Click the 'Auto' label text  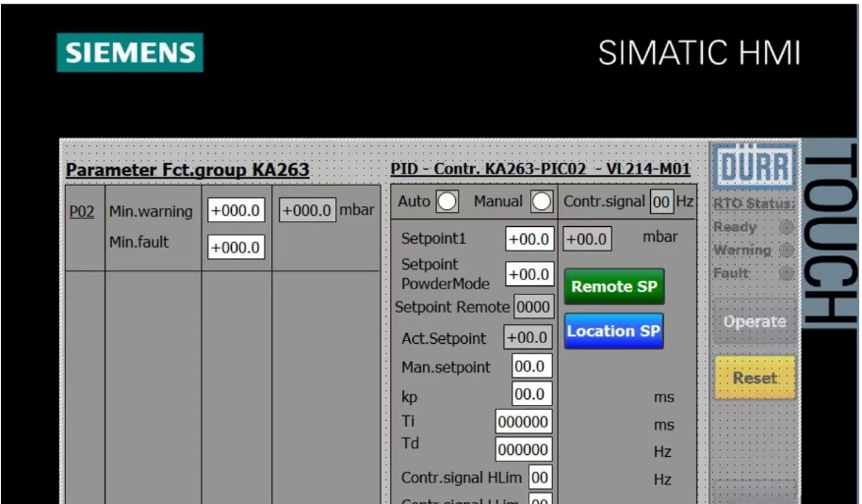point(414,202)
